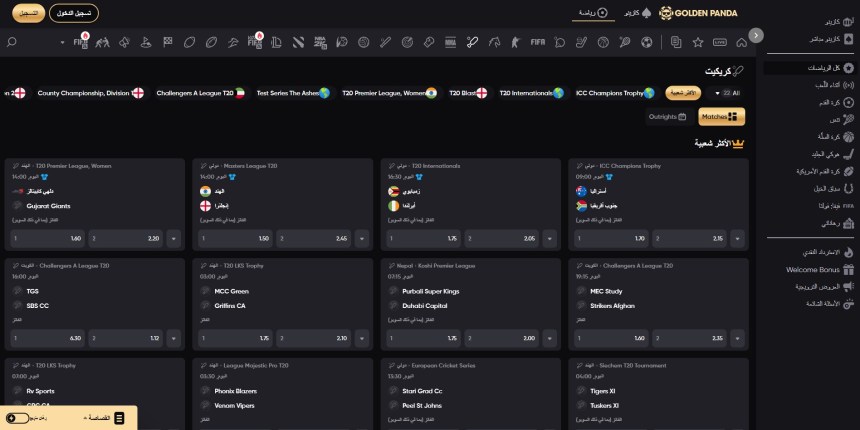The image size is (860, 430).
Task: Expand more markets for Zimbabwe T20 Internationals match
Action: tap(550, 239)
